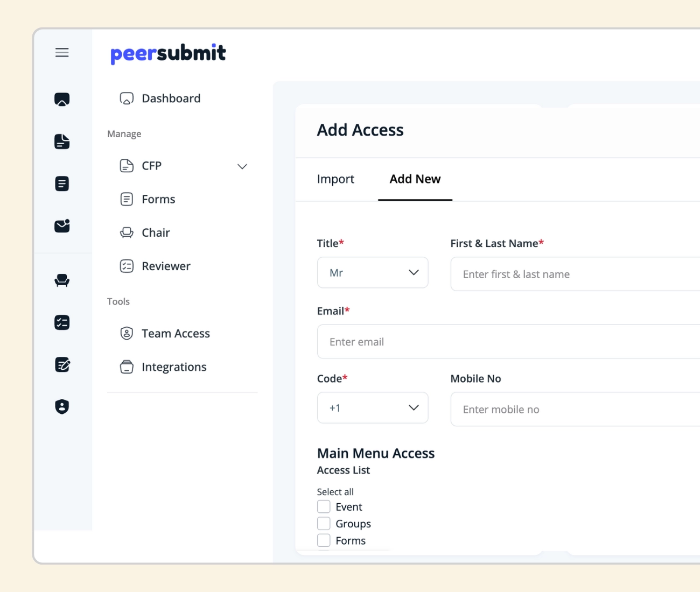The height and width of the screenshot is (592, 700).
Task: Open the country Code dropdown showing +1
Action: (x=373, y=407)
